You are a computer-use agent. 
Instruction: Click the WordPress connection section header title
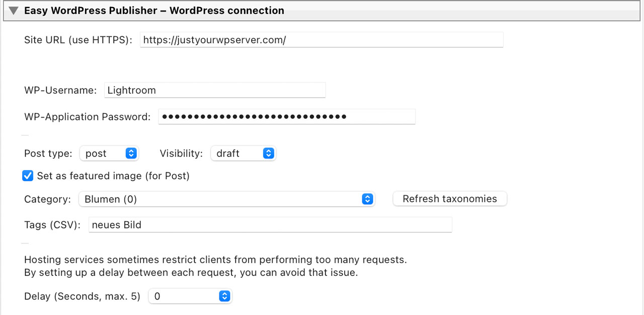(x=154, y=11)
